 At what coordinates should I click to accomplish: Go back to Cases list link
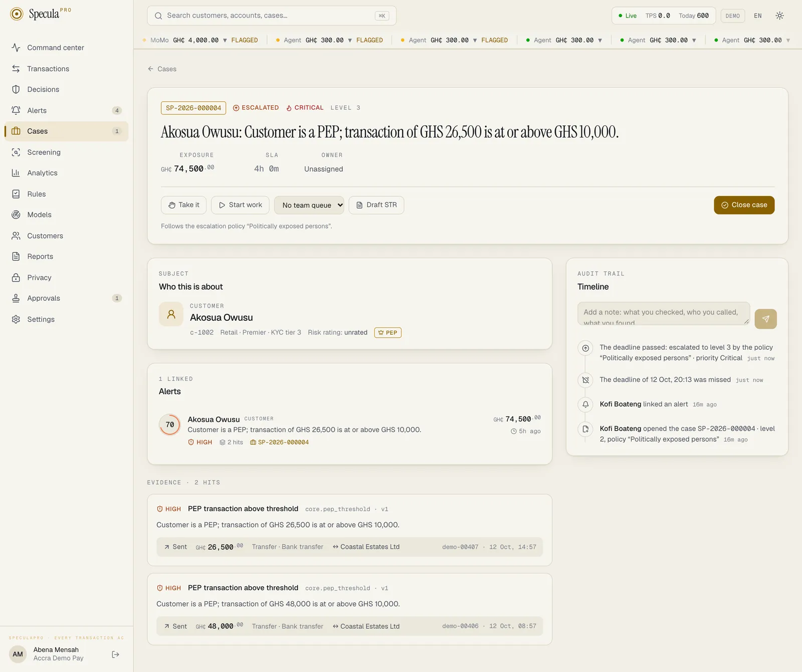[x=162, y=69]
